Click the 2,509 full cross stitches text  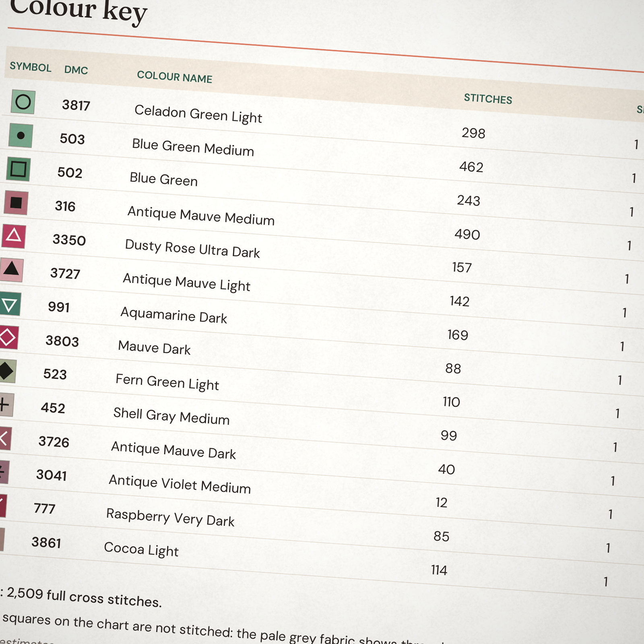84,597
